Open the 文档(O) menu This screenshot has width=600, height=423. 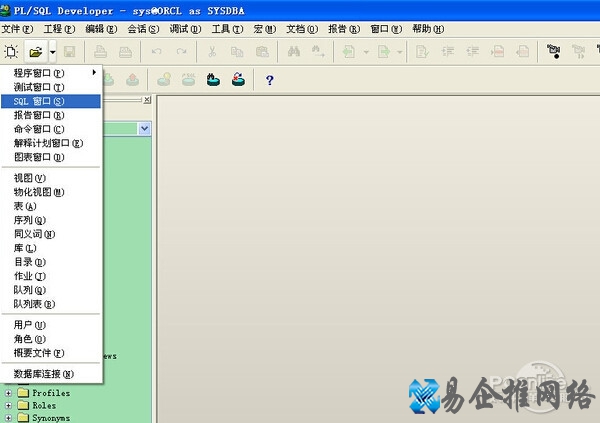[x=302, y=29]
